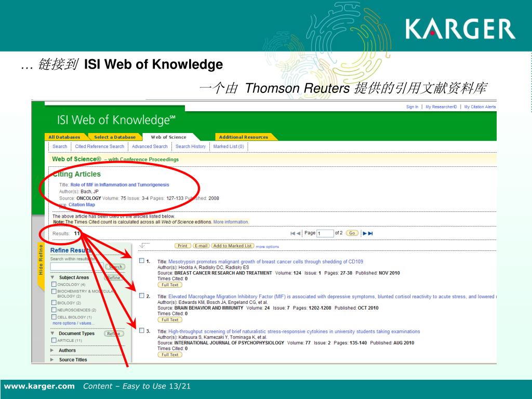
Task: Tick the checkbox for result 3
Action: pos(142,330)
